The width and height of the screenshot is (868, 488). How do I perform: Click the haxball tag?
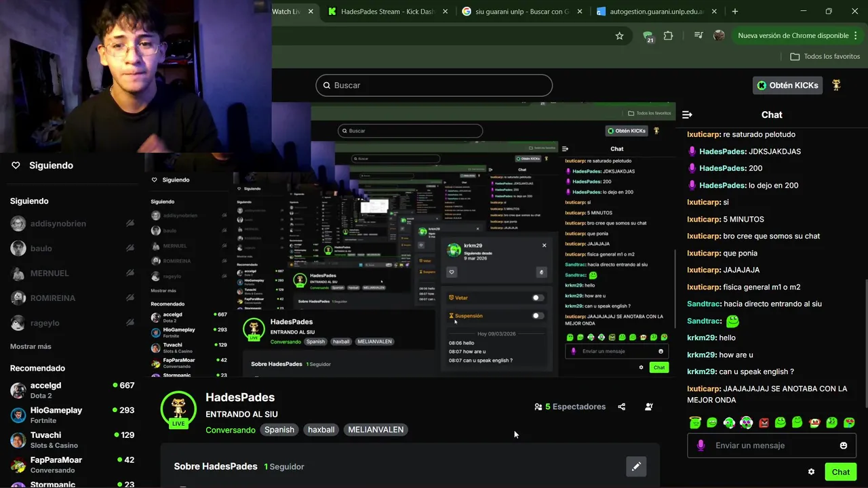[x=321, y=430]
